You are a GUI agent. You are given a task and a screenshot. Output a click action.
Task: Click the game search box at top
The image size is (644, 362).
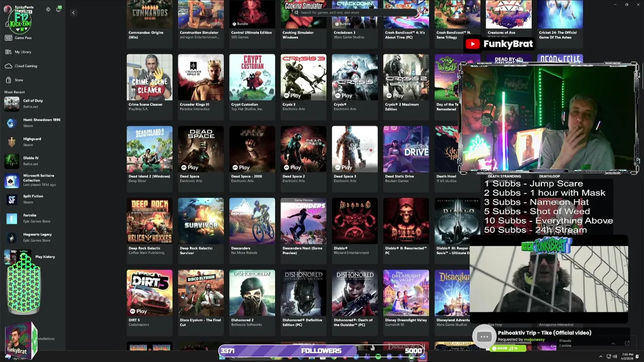tap(355, 13)
